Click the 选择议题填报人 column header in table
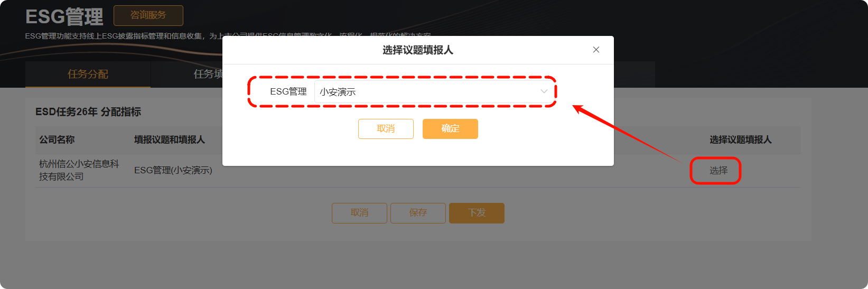Viewport: 868px width, 289px height. [740, 140]
